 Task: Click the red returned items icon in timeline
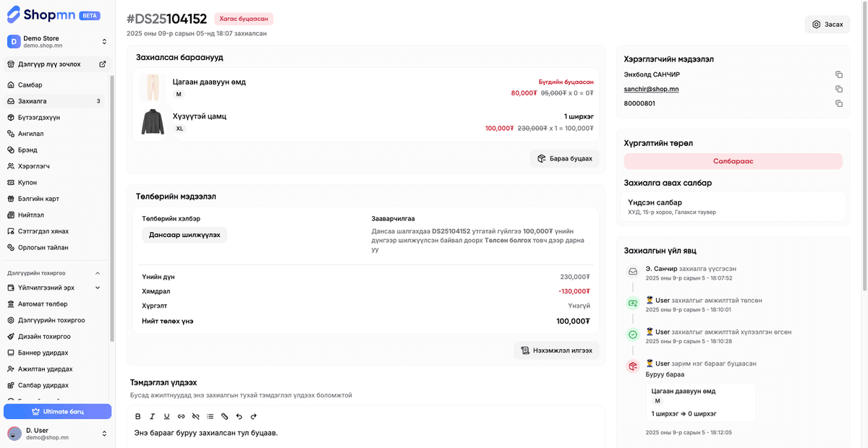[x=633, y=366]
